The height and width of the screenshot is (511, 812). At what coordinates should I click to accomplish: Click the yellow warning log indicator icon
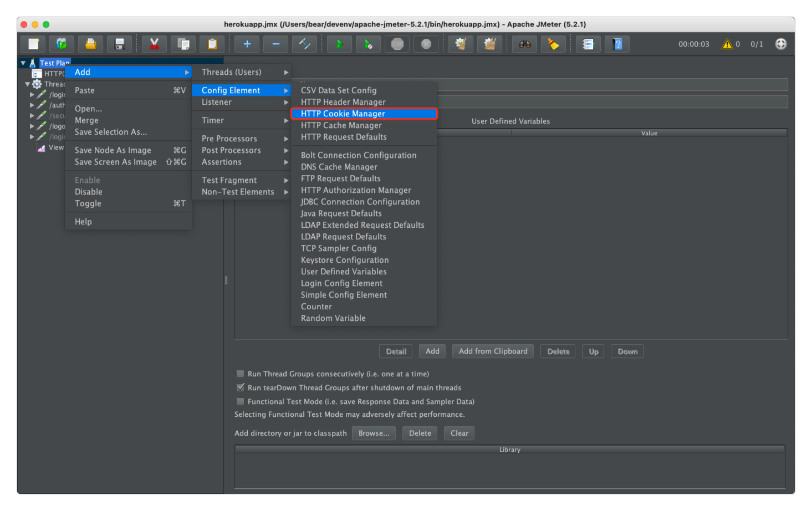click(x=727, y=44)
